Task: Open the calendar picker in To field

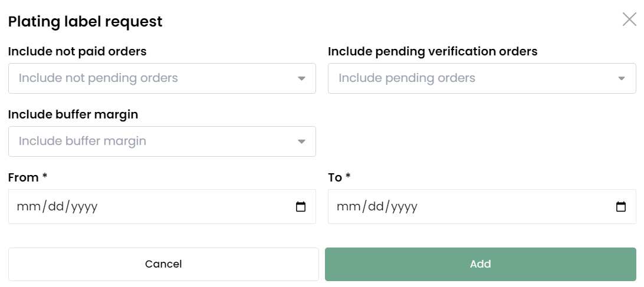Action: (621, 206)
